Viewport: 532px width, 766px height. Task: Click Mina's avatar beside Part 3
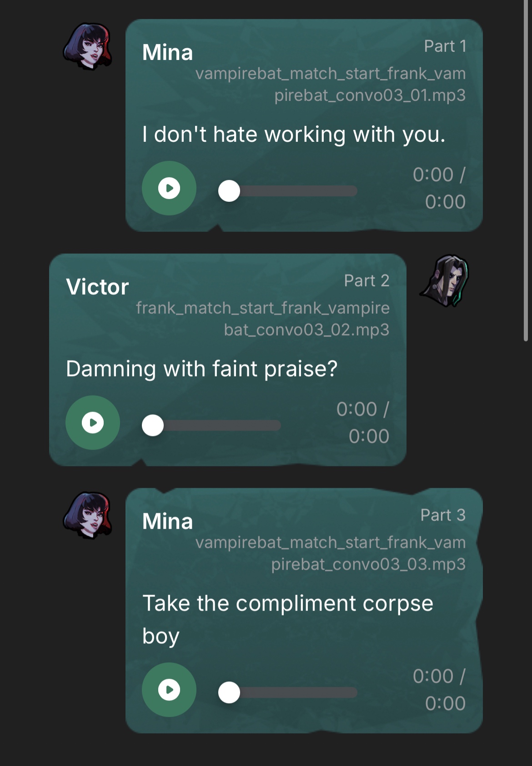(88, 515)
